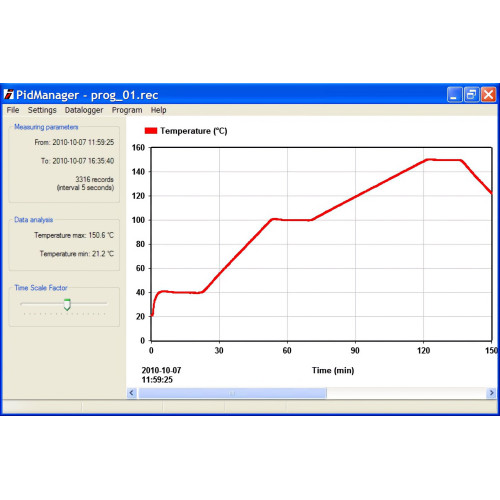The image size is (500, 500).
Task: Click 'Temperature min: 21.2 °C' value
Action: pyautogui.click(x=77, y=254)
